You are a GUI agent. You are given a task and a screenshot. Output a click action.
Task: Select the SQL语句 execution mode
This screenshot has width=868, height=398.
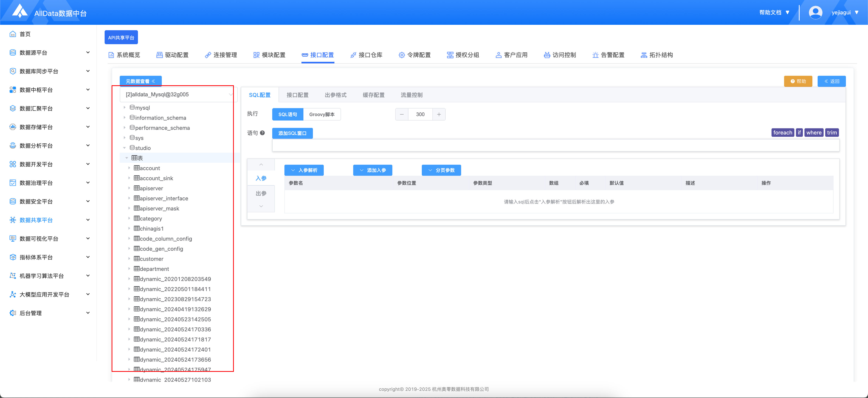pos(287,114)
